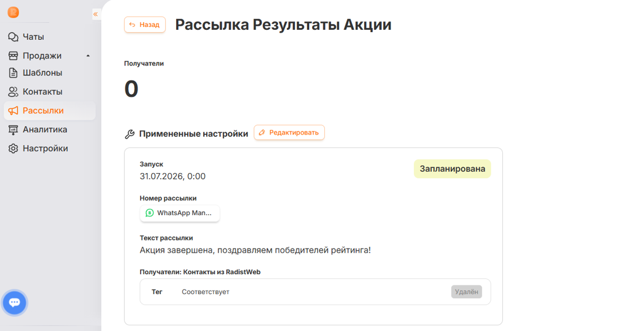Image resolution: width=644 pixels, height=331 pixels.
Task: Click the megaphone icon beside Рассылки
Action: click(13, 111)
